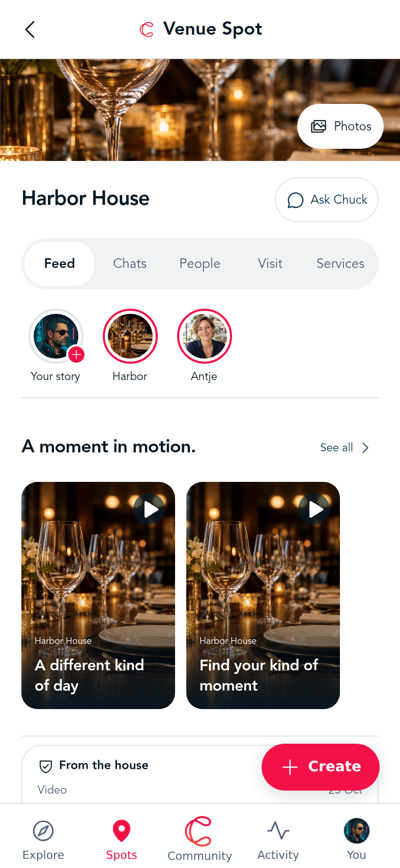Open the Visit tab
400x868 pixels.
(x=270, y=263)
